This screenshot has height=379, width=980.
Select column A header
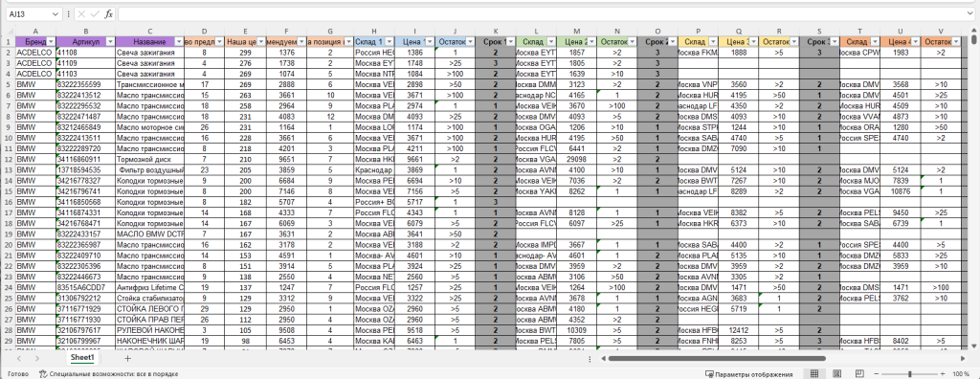pos(35,32)
